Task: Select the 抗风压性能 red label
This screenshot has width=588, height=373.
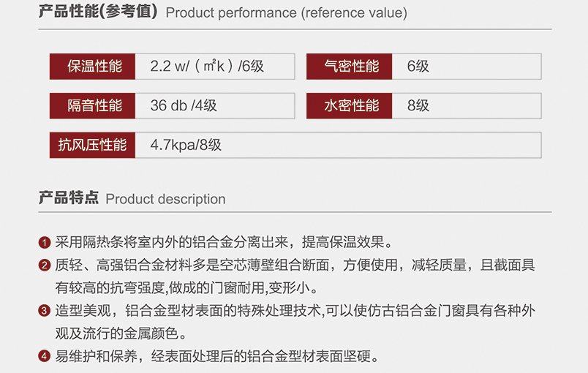Action: point(92,145)
